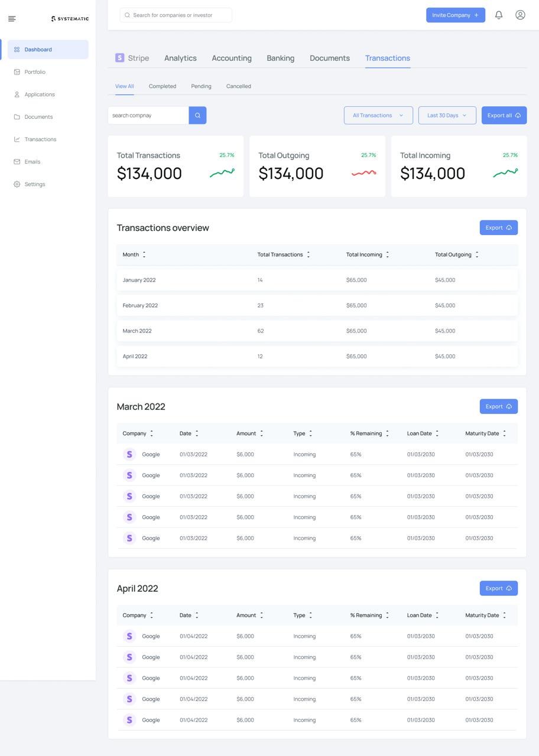Screen dimensions: 539x756
Task: Open the Total Incoming summary card
Action: point(459,166)
